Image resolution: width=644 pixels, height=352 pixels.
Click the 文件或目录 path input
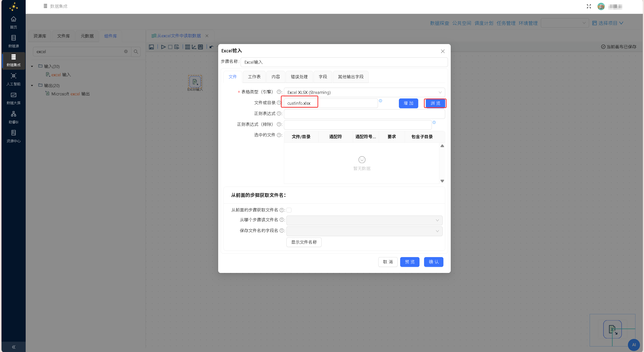click(331, 103)
